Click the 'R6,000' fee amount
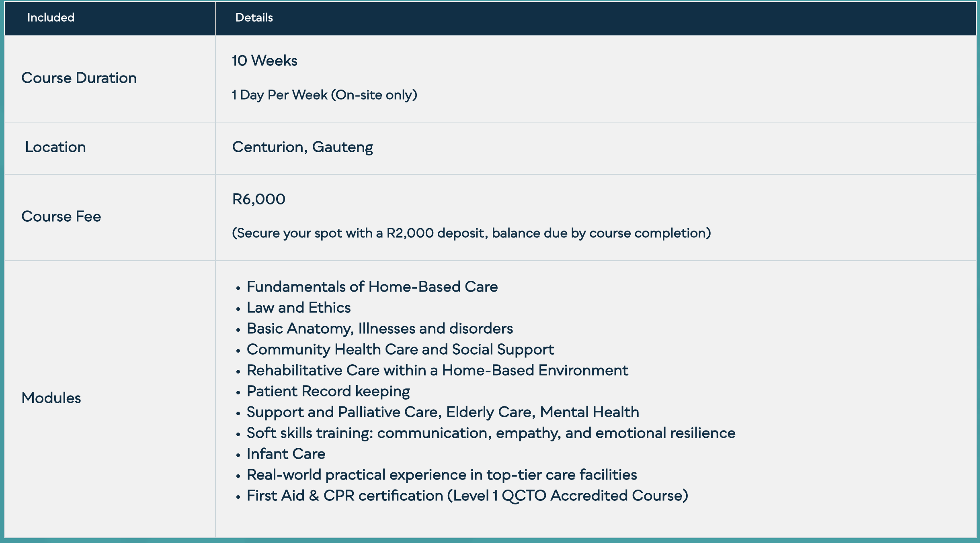980x543 pixels. point(259,199)
